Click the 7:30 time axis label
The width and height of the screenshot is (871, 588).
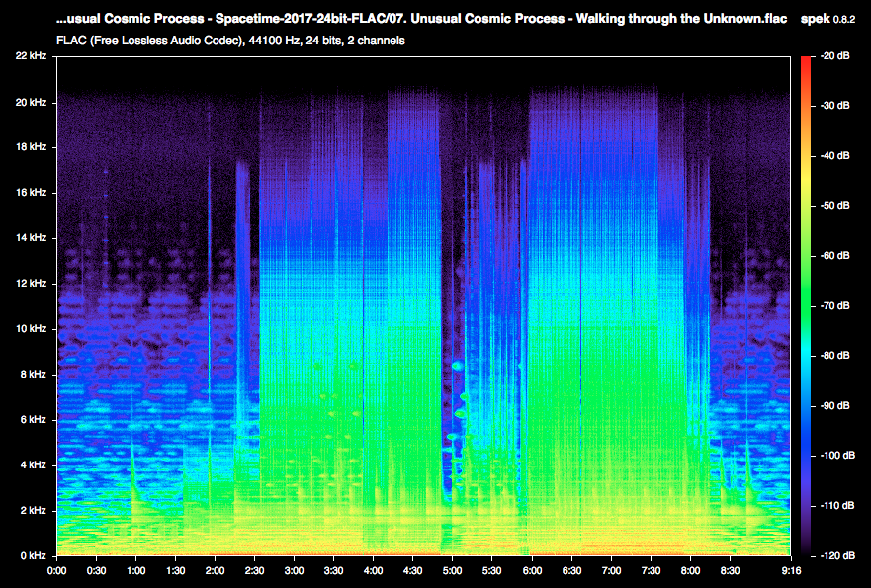(x=652, y=570)
